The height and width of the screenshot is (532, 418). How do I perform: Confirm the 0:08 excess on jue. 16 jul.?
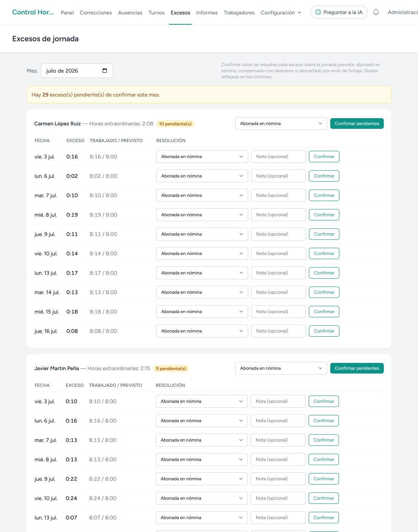(x=324, y=331)
